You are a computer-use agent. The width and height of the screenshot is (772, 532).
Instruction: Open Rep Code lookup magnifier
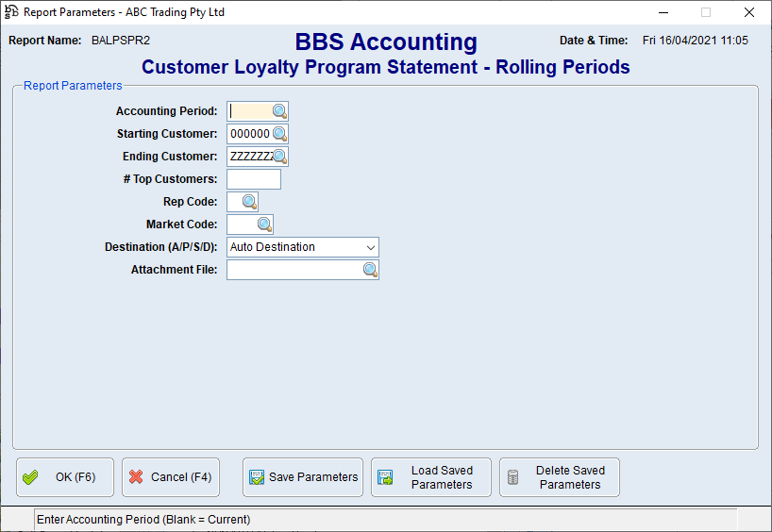pos(249,202)
